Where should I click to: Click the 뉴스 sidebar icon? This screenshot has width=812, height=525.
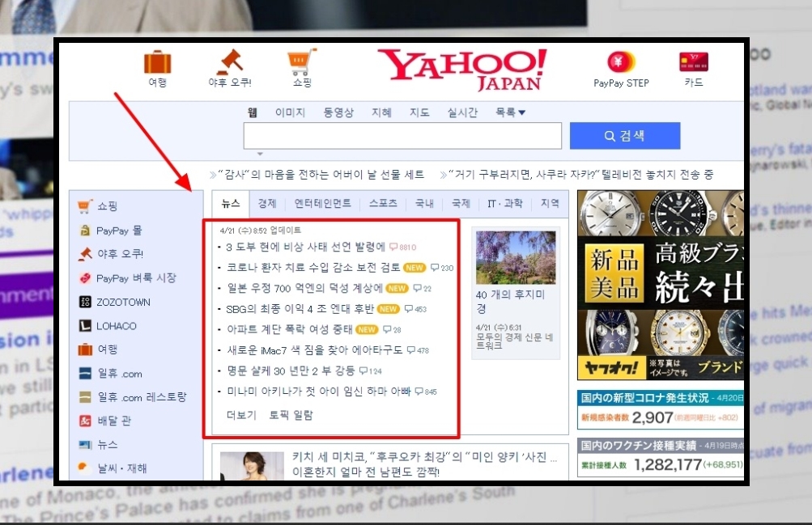tap(85, 444)
